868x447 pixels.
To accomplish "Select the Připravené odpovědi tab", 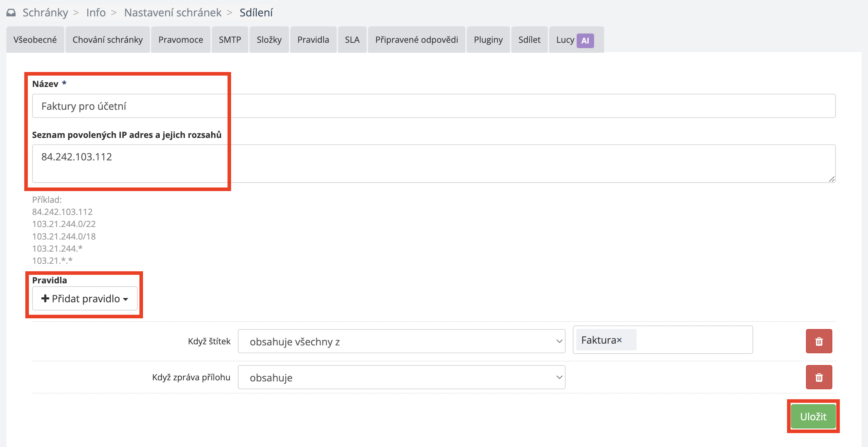I will 416,40.
